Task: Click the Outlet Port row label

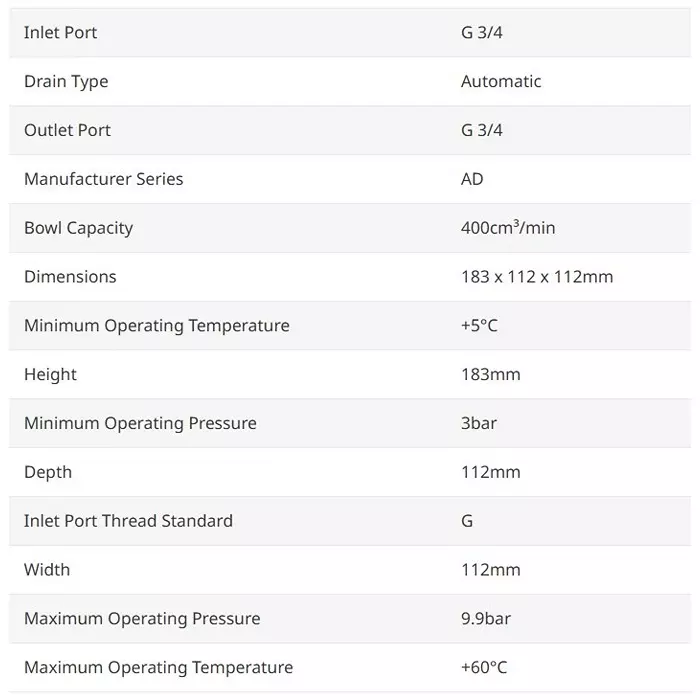Action: (67, 131)
